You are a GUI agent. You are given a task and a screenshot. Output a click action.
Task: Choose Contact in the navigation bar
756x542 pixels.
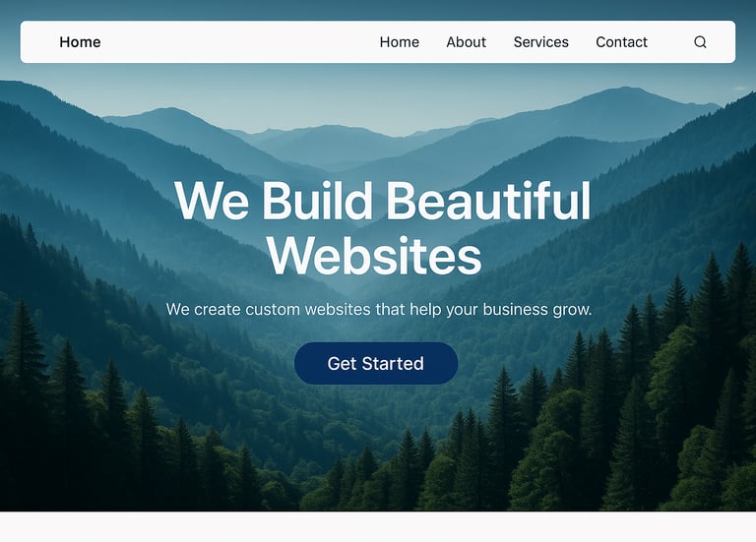coord(621,42)
